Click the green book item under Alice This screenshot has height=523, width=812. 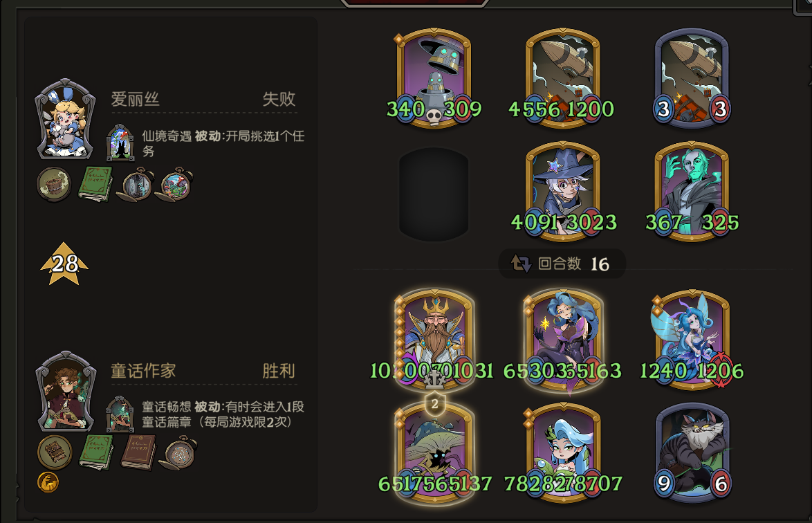[96, 183]
